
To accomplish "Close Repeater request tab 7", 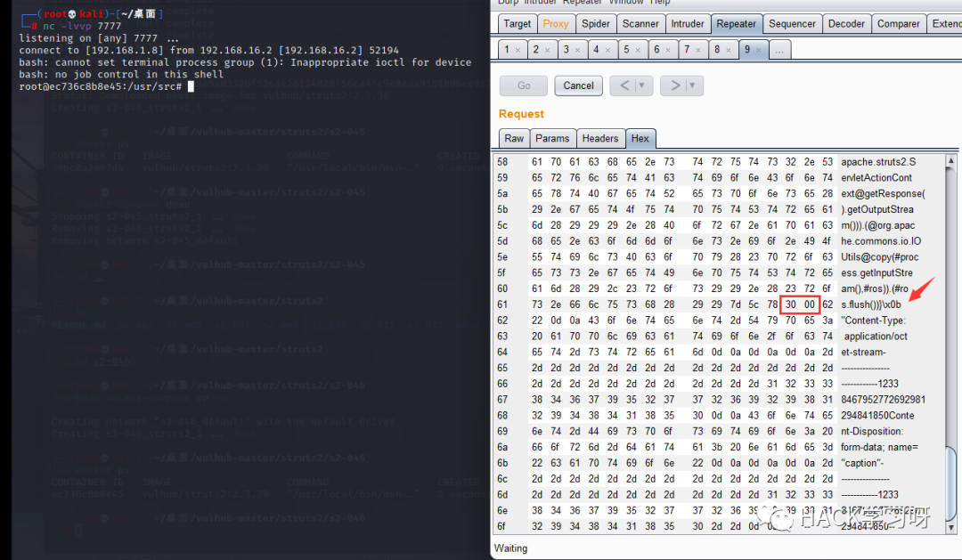I will [698, 50].
